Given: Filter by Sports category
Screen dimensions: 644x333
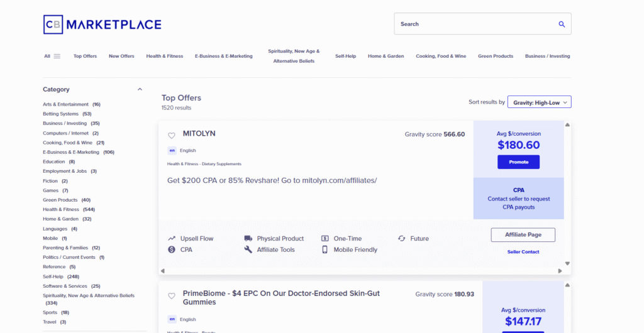Looking at the screenshot, I should 56,312.
